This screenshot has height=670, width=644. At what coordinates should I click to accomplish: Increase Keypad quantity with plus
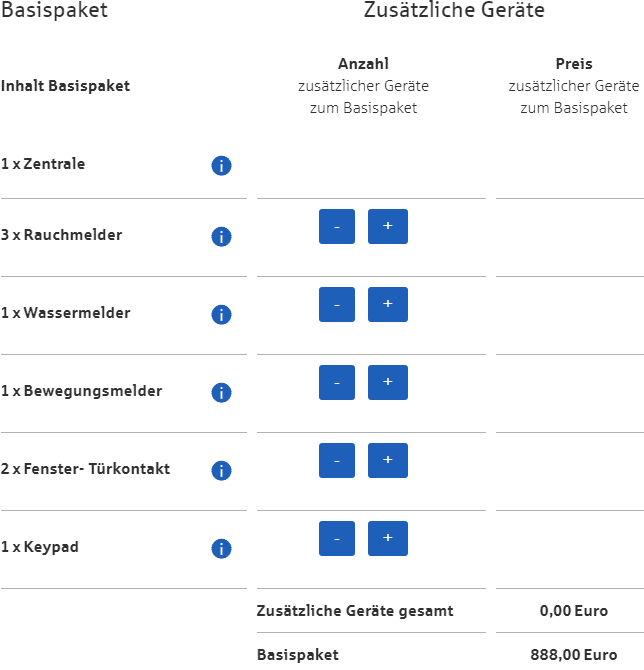tap(388, 538)
